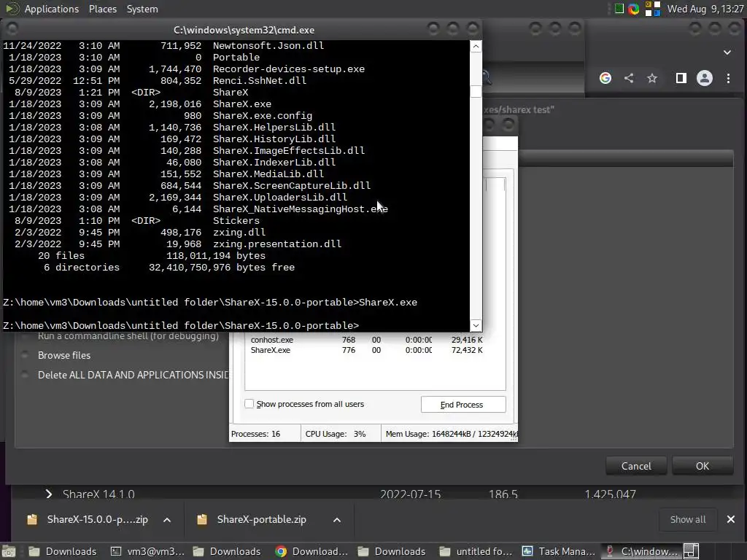This screenshot has width=747, height=560.
Task: Click ShareX.HelpersLib.dll in cmd listing
Action: (x=274, y=127)
